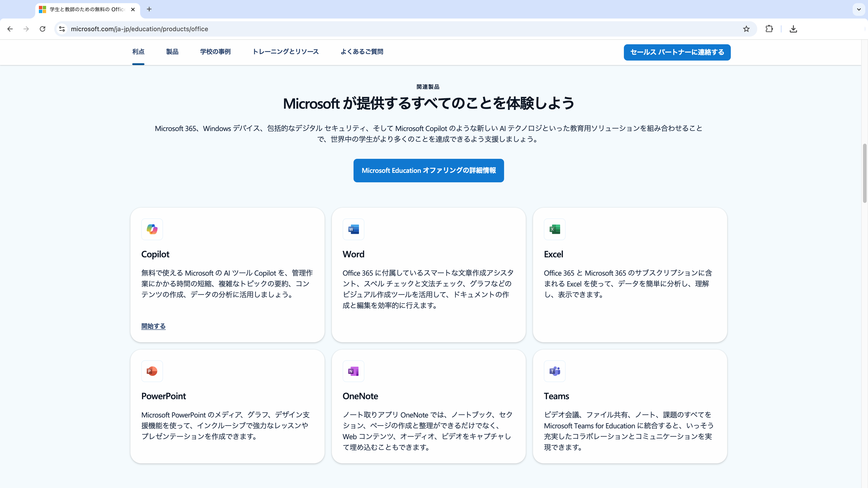Click the Microsoft favicon on the tab
This screenshot has height=488, width=868.
42,9
